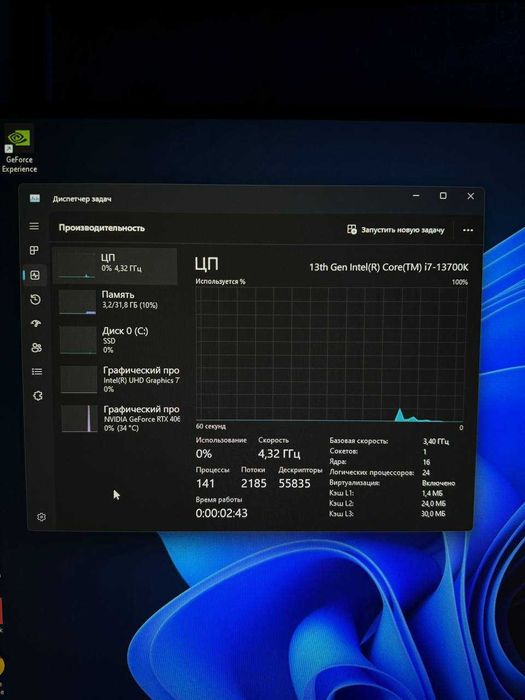Image resolution: width=525 pixels, height=700 pixels.
Task: Click the 'Виртуализация' label
Action: tap(354, 483)
